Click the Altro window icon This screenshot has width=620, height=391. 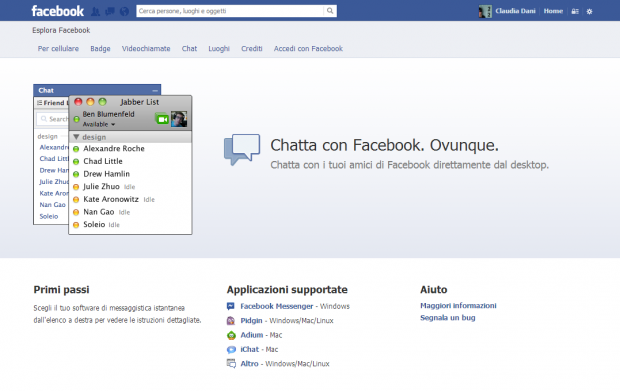[x=231, y=363]
